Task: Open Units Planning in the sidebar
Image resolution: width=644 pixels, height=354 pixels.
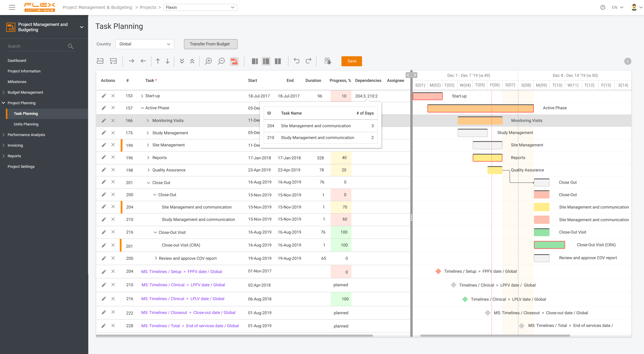Action: 26,124
